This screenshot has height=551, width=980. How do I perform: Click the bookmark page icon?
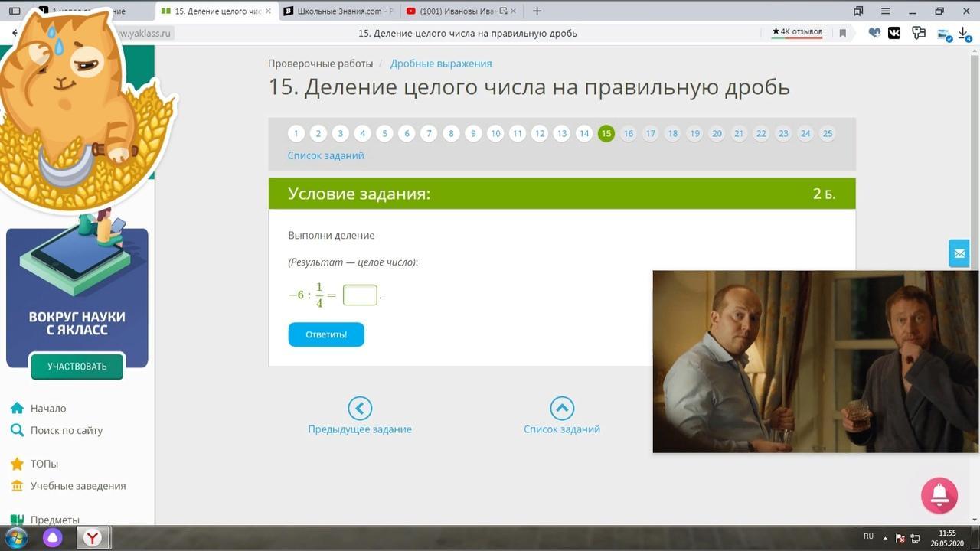[x=842, y=33]
